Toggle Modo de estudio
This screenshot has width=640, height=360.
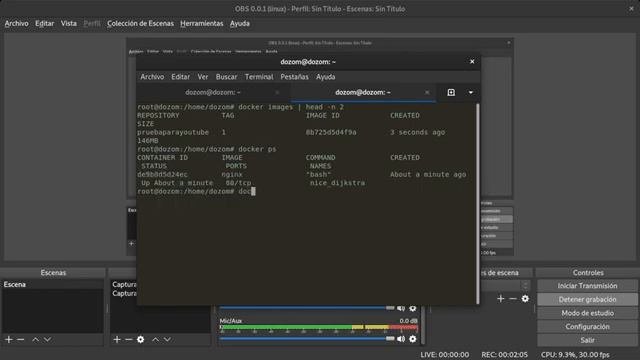coord(587,313)
